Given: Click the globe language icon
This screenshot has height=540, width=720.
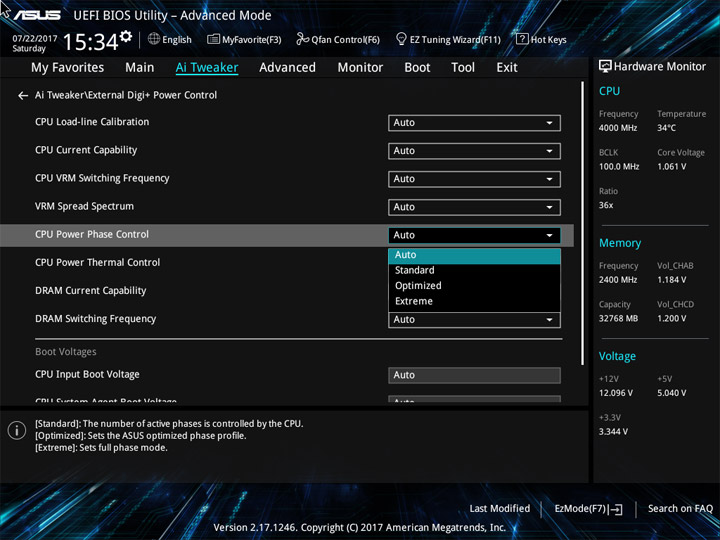Looking at the screenshot, I should tap(154, 39).
